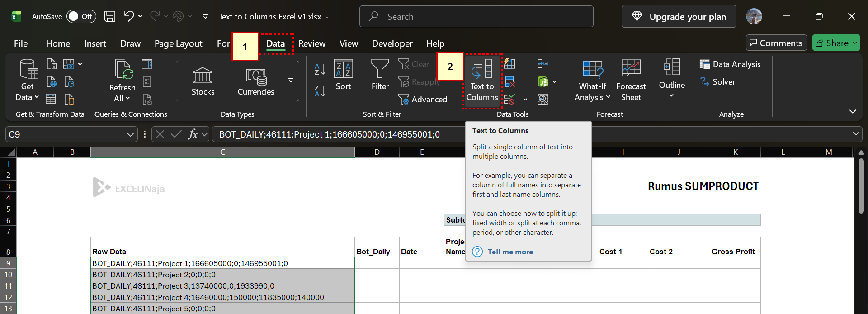Viewport: 868px width, 314px height.
Task: Sort A to Z ascending
Action: coord(320,69)
